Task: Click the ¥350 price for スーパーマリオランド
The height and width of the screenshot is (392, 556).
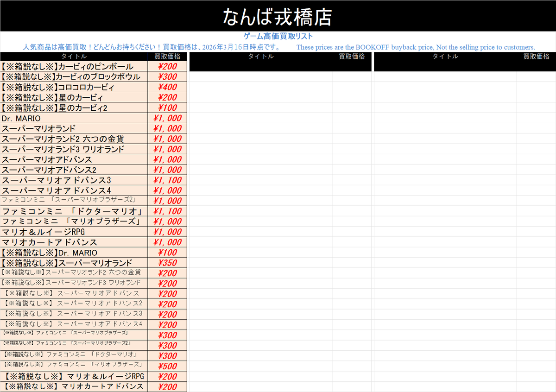Action: (167, 263)
